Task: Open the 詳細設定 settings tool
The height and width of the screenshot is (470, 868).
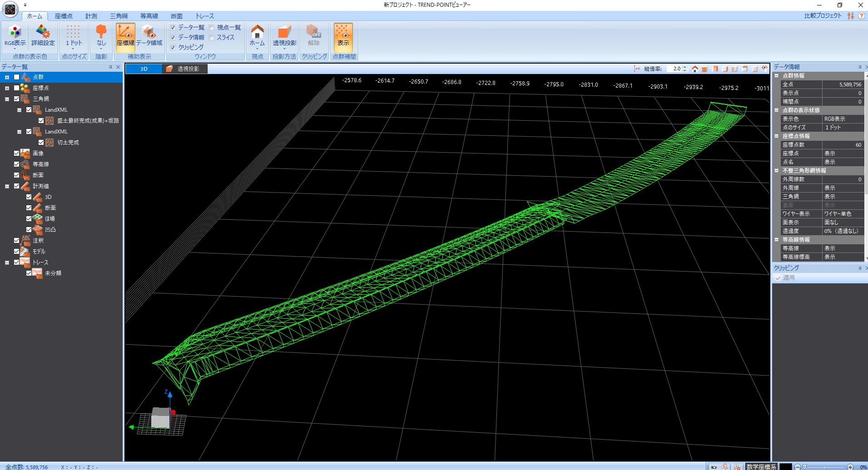Action: pos(43,36)
